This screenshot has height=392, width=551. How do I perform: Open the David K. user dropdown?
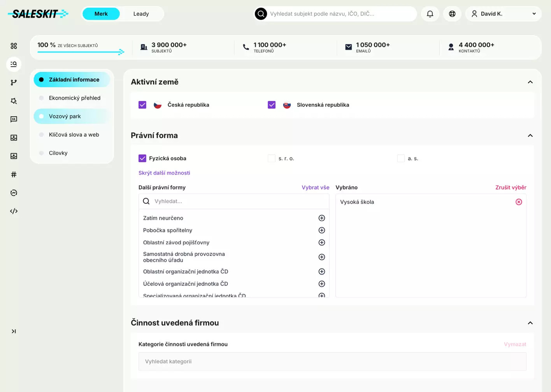pos(504,14)
